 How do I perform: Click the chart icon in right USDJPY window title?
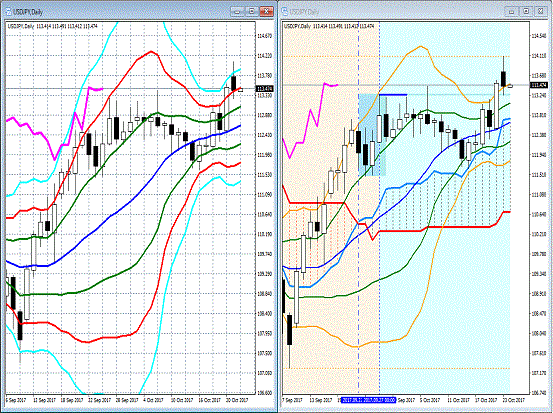285,11
